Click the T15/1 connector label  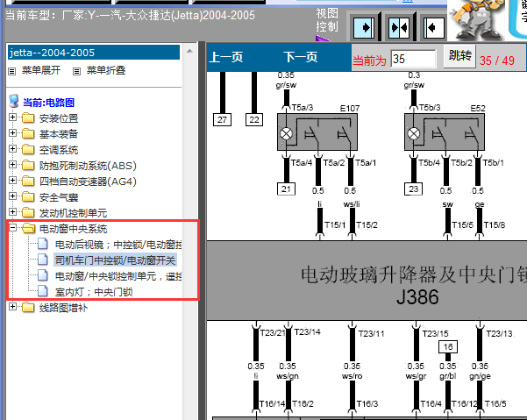(x=335, y=224)
